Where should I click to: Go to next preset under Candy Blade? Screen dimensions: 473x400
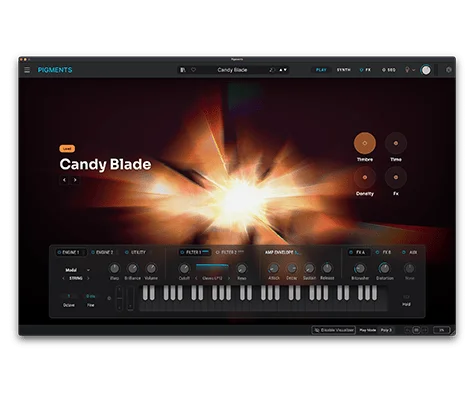[x=75, y=180]
